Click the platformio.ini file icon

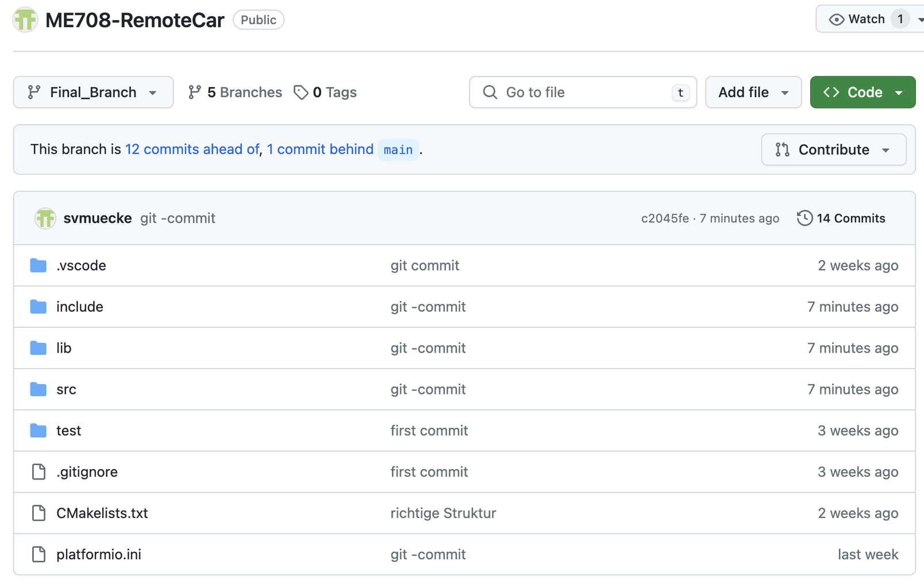click(x=38, y=555)
